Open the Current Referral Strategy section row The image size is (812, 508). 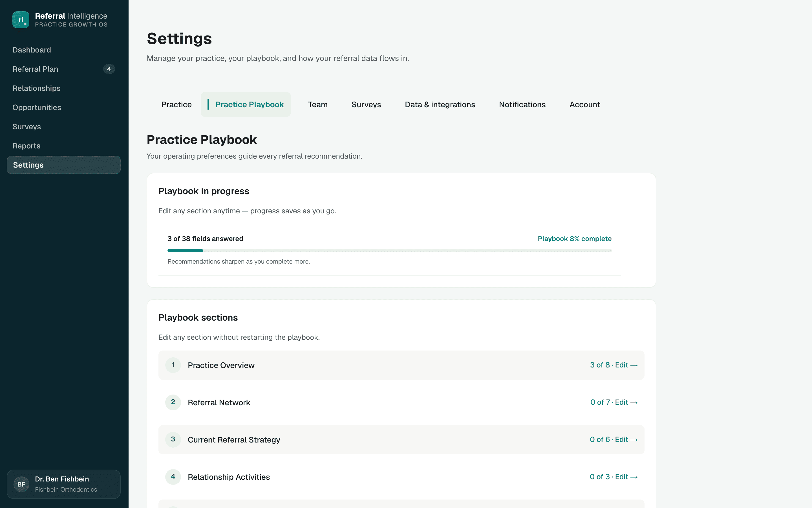(x=401, y=440)
